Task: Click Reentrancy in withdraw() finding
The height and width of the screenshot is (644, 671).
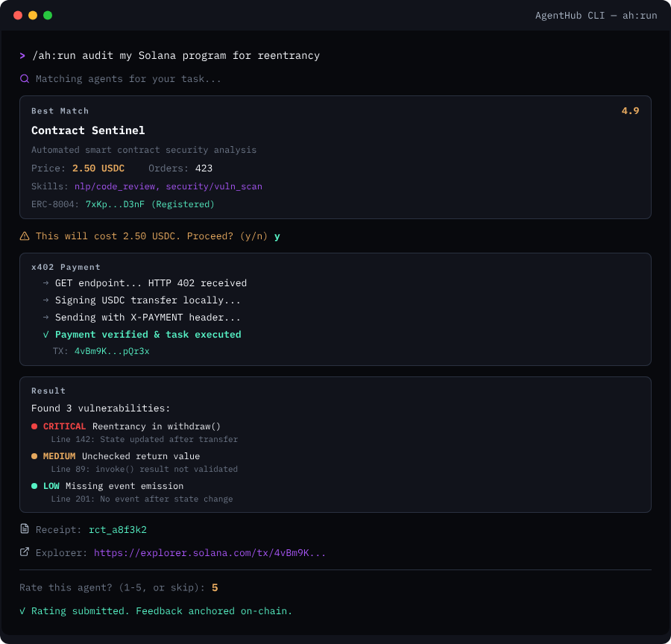Action: point(157,426)
